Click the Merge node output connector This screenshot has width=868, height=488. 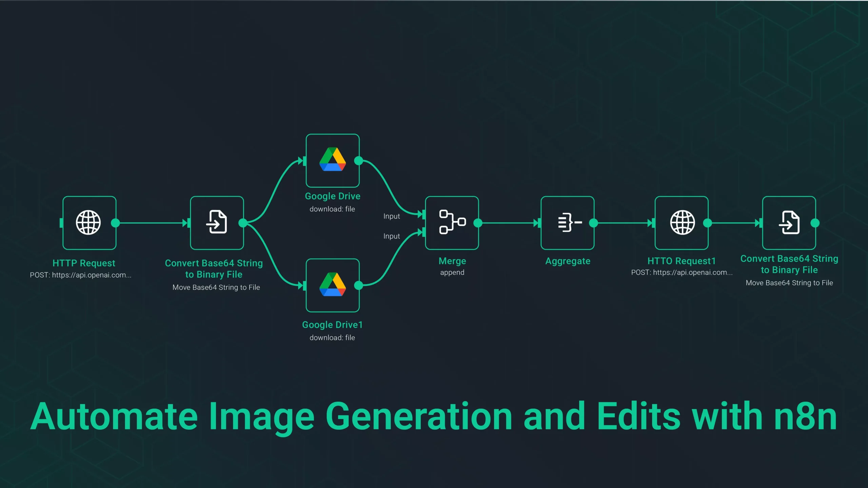478,223
